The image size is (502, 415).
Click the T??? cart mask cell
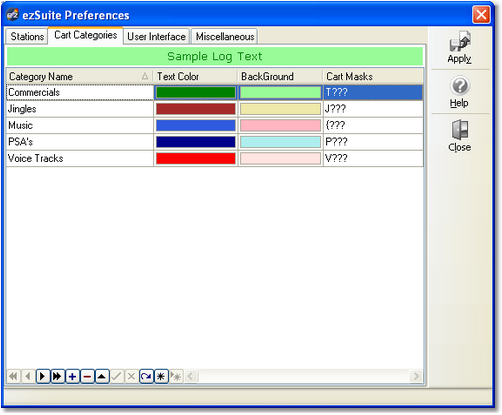pyautogui.click(x=373, y=92)
